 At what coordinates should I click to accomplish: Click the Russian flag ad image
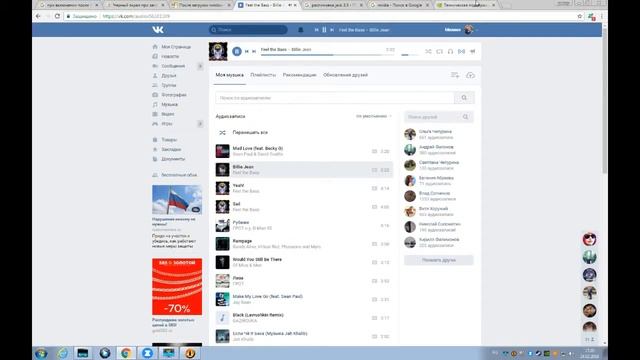click(177, 200)
